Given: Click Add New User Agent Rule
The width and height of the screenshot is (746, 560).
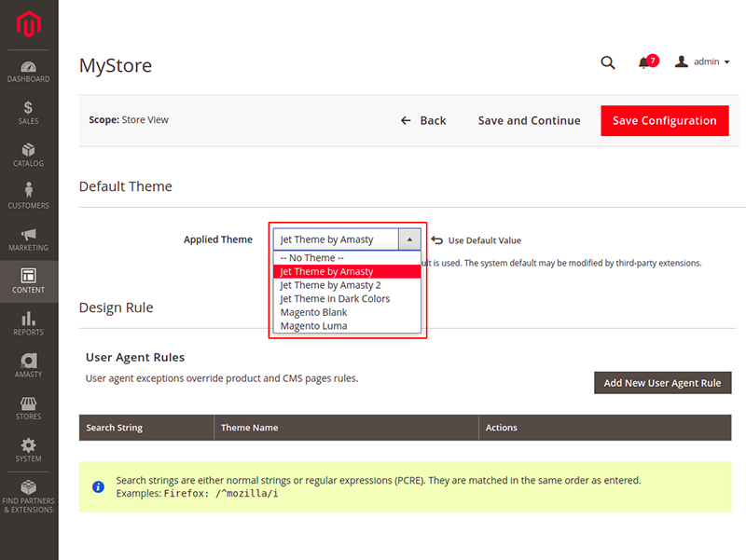Looking at the screenshot, I should [x=662, y=383].
